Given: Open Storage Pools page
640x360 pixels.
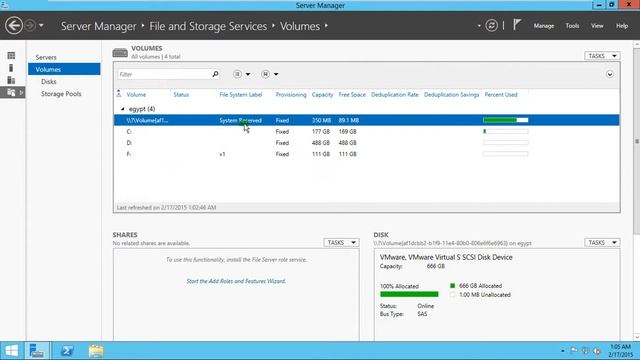Looking at the screenshot, I should [x=61, y=94].
